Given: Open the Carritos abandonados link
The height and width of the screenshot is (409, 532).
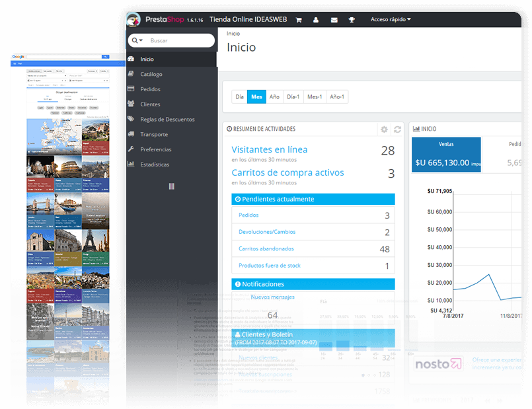Looking at the screenshot, I should (266, 248).
